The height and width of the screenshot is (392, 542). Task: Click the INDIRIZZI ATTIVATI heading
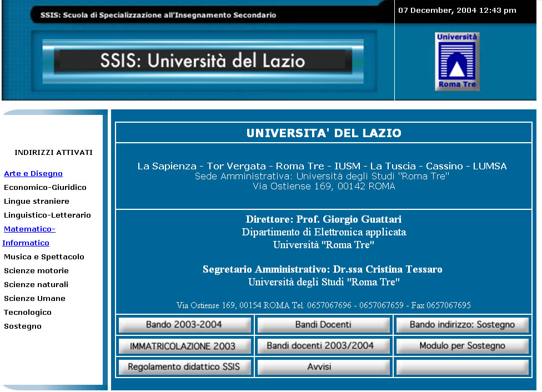coord(53,153)
